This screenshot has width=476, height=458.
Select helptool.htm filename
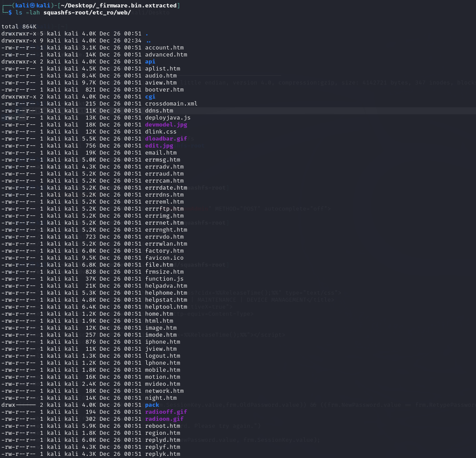click(x=166, y=307)
